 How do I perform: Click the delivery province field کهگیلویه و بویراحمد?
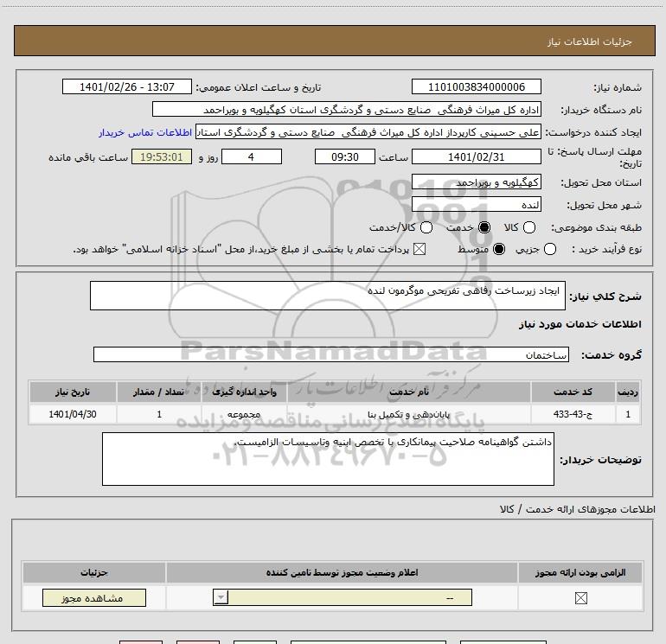(x=476, y=182)
